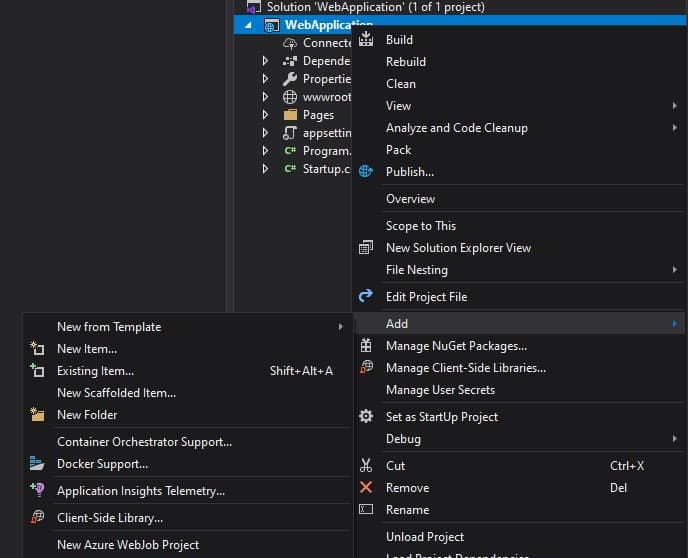Screen dimensions: 688x558
Task: Click the Set as StartUp Project gear icon
Action: pos(366,417)
